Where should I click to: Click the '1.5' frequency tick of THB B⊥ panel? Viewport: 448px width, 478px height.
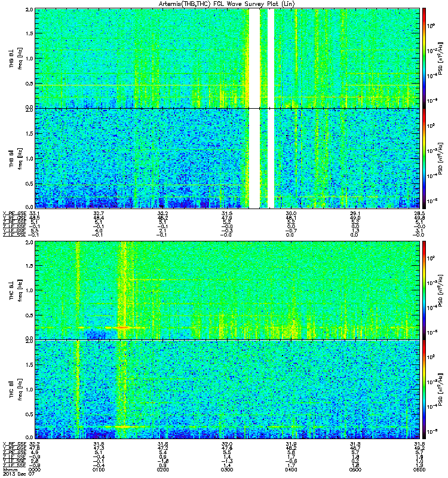point(29,33)
